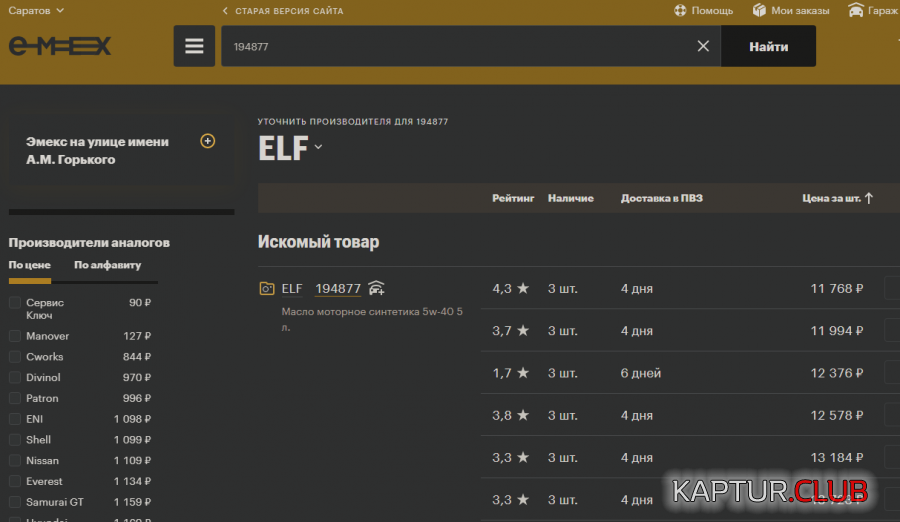900x522 pixels.
Task: Check the Сервис Ключ manufacturer box
Action: (15, 303)
